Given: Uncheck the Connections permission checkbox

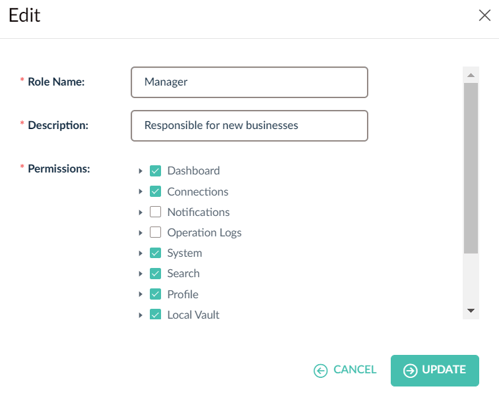Looking at the screenshot, I should 155,191.
